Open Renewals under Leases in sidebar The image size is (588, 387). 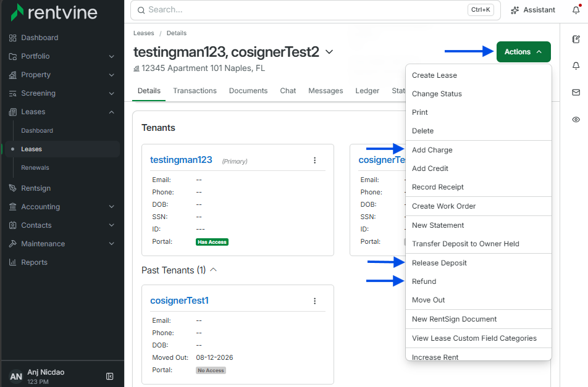click(35, 167)
